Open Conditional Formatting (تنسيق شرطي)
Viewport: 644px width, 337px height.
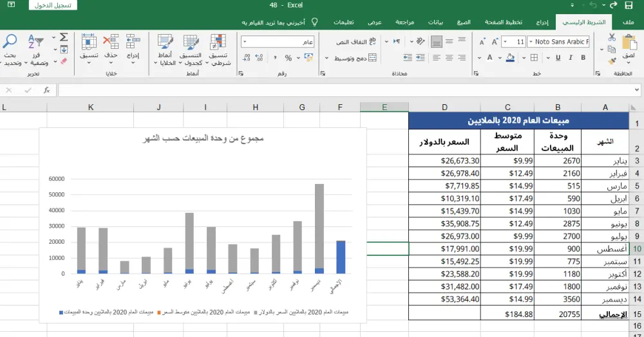click(218, 50)
